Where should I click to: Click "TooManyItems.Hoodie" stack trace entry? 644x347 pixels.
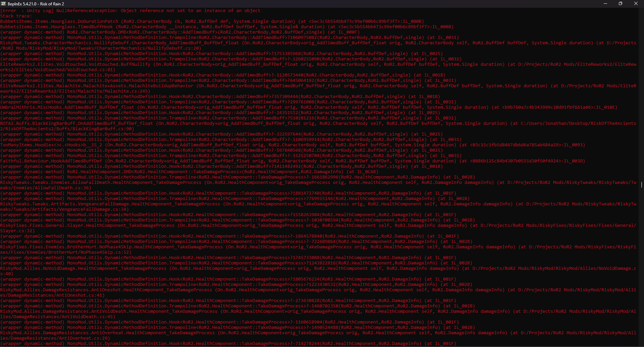[26, 145]
